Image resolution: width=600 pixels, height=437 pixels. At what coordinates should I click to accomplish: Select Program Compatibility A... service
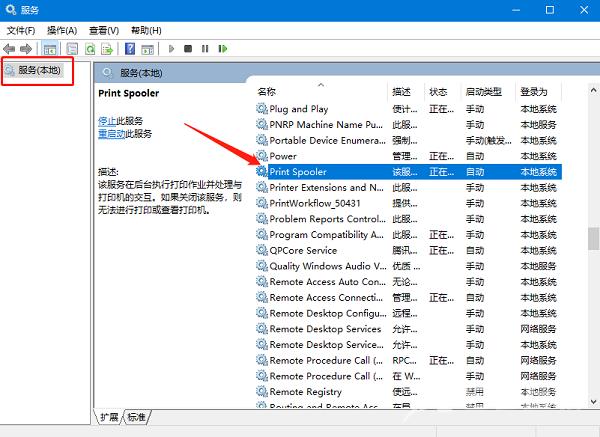408,234
